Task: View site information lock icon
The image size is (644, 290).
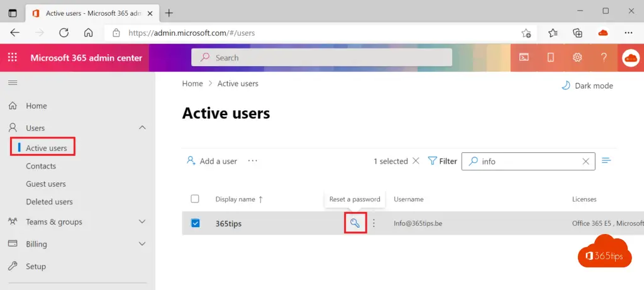Action: click(116, 33)
